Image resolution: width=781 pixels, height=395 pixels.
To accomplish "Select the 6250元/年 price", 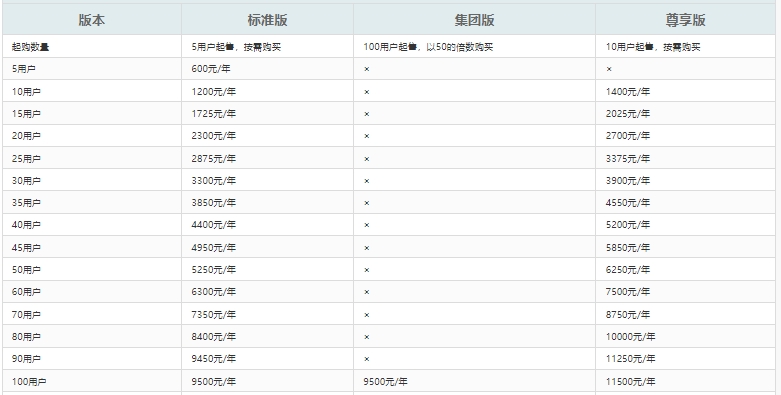I will coord(628,269).
